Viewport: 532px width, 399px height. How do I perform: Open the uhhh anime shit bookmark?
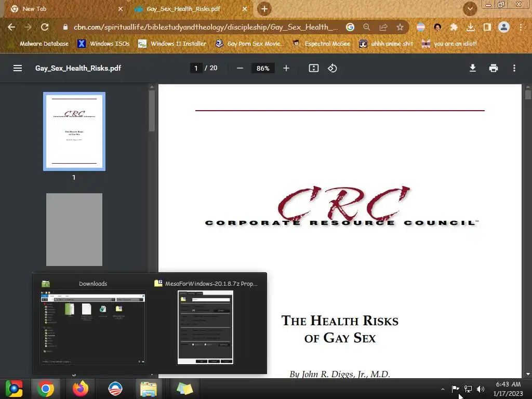(386, 44)
